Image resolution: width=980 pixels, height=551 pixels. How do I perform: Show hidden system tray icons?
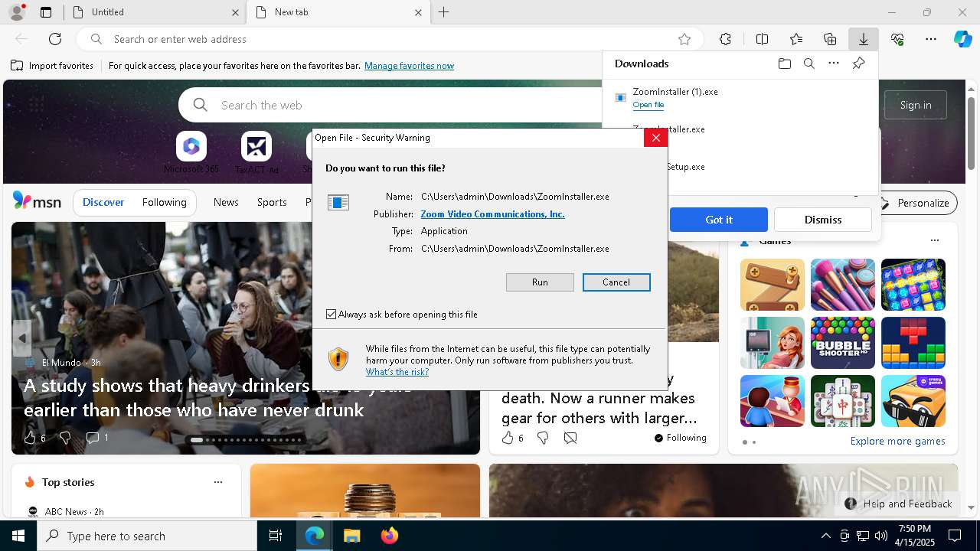pos(825,536)
